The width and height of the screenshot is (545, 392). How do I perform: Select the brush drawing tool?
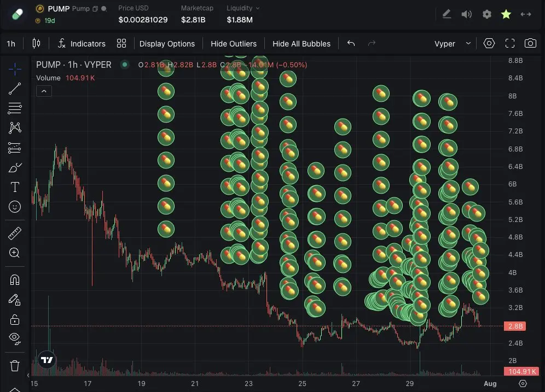pos(15,168)
